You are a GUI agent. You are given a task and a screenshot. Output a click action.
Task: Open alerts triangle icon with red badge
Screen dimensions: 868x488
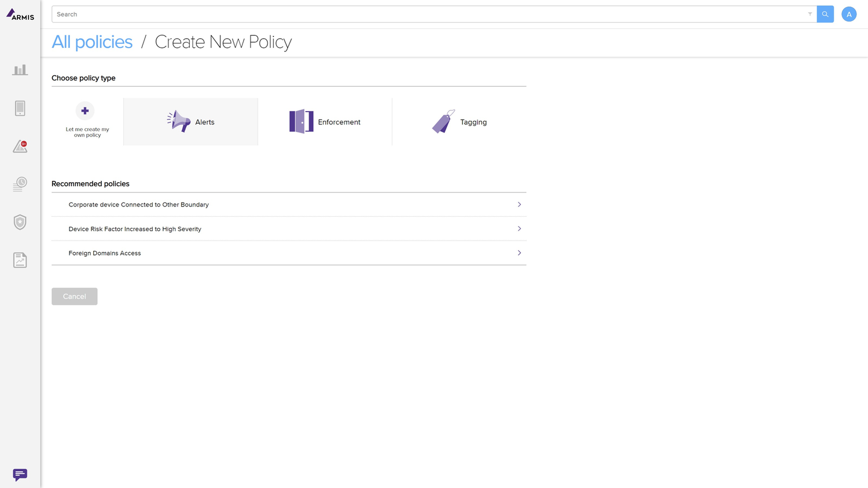click(x=20, y=146)
